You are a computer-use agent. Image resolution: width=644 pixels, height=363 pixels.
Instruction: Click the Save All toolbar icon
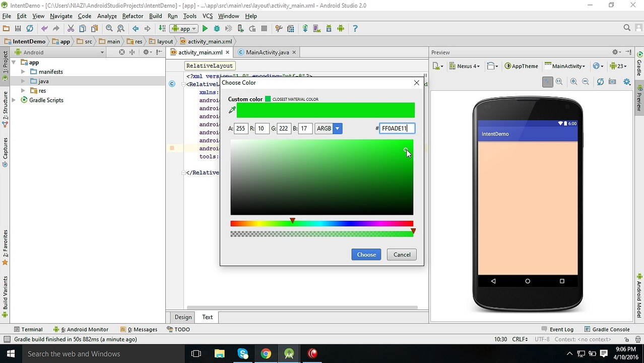point(18,29)
